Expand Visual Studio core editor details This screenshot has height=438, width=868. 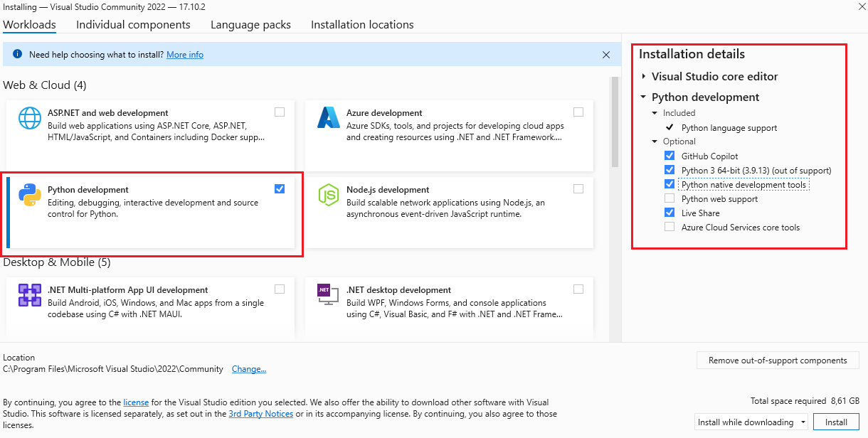(644, 77)
